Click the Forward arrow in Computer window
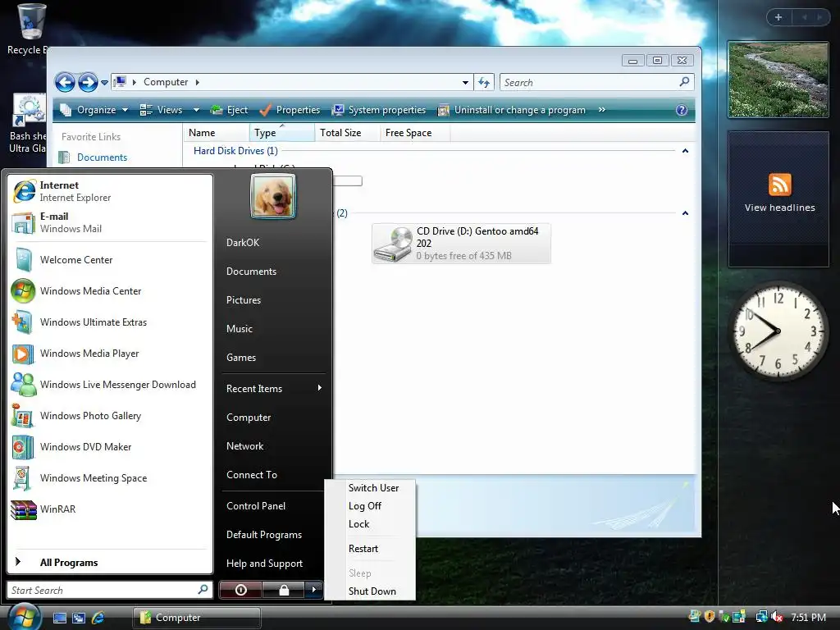Viewport: 840px width, 630px height. (88, 83)
